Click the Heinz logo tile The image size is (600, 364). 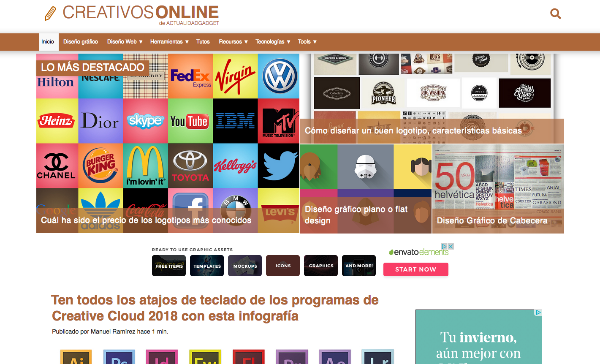tap(57, 121)
